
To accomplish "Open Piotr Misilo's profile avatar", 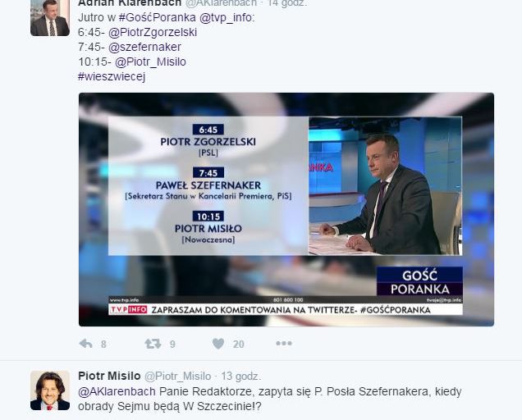I will pos(50,390).
